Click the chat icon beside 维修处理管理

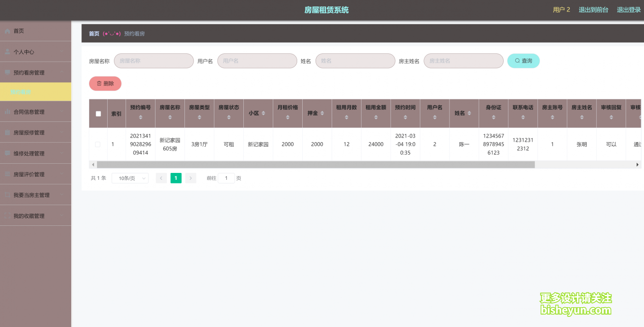click(7, 153)
